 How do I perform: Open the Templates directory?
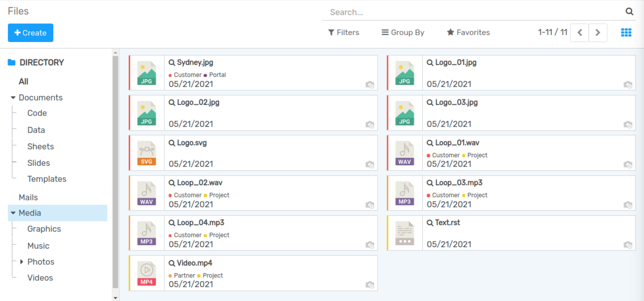tap(47, 179)
